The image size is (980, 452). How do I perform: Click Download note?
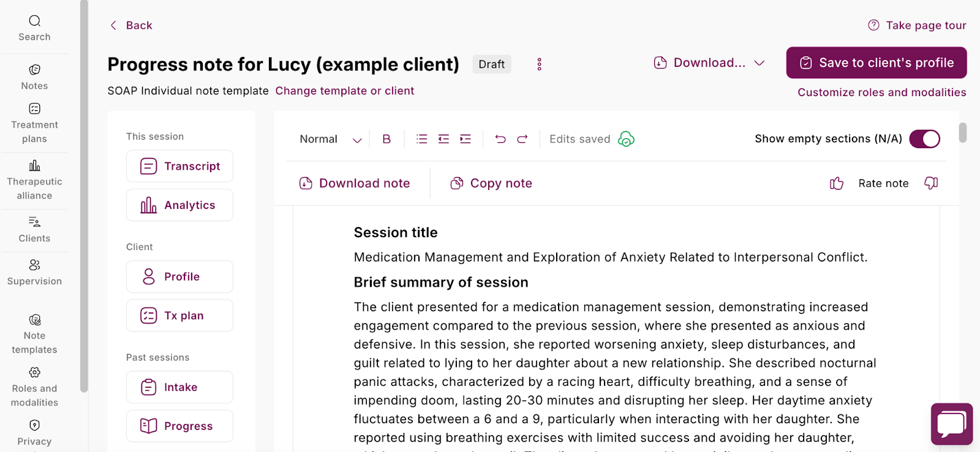coord(355,183)
